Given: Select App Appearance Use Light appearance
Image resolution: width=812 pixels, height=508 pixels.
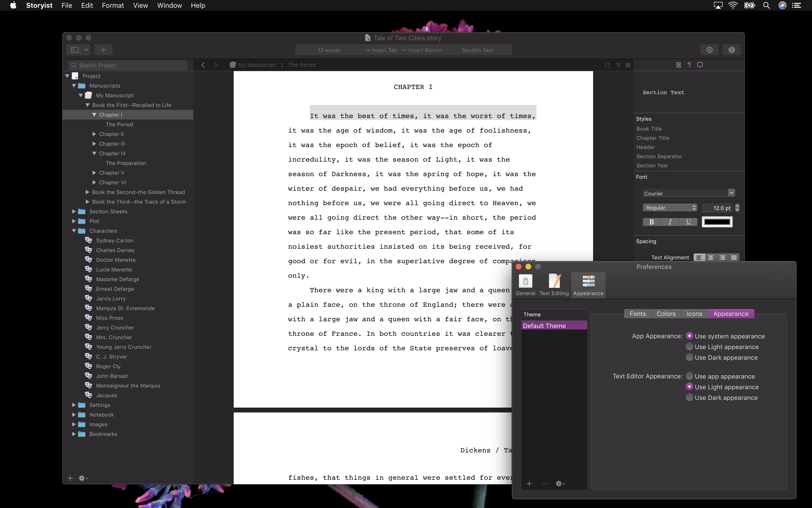Looking at the screenshot, I should [x=689, y=346].
